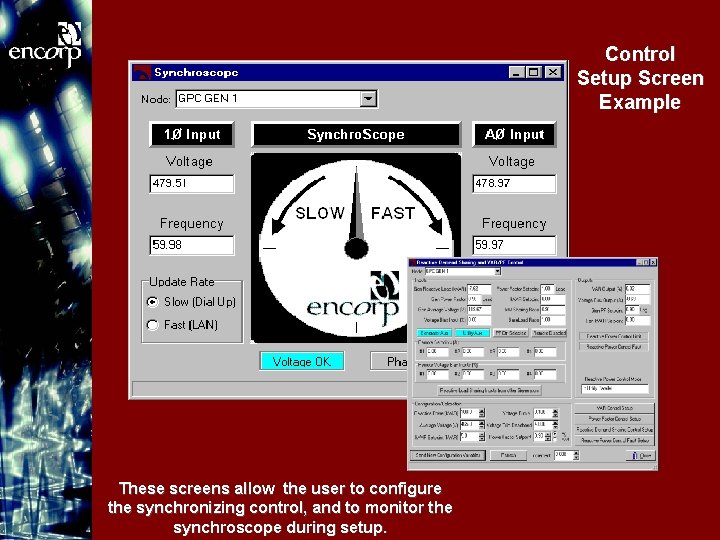
Task: Click the AØ Input header label
Action: coord(514,135)
